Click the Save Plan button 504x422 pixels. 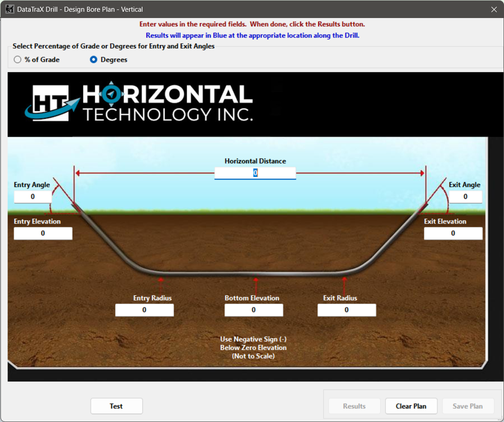(x=467, y=406)
